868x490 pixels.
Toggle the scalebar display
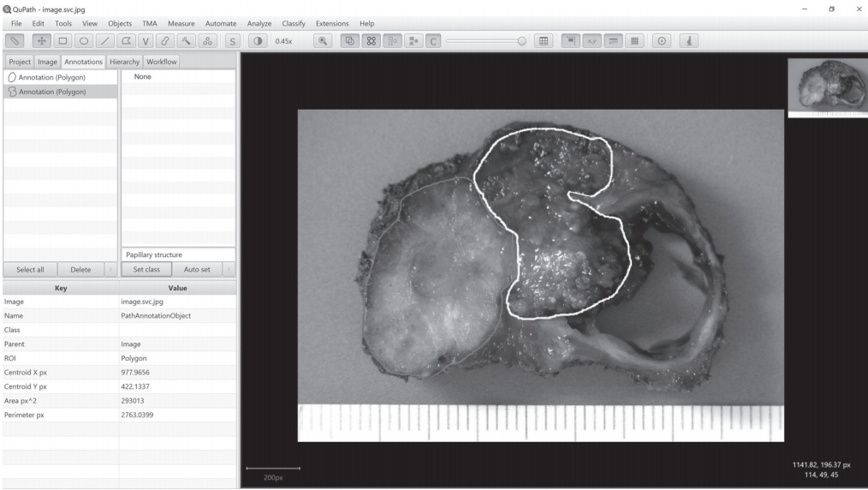tap(612, 41)
